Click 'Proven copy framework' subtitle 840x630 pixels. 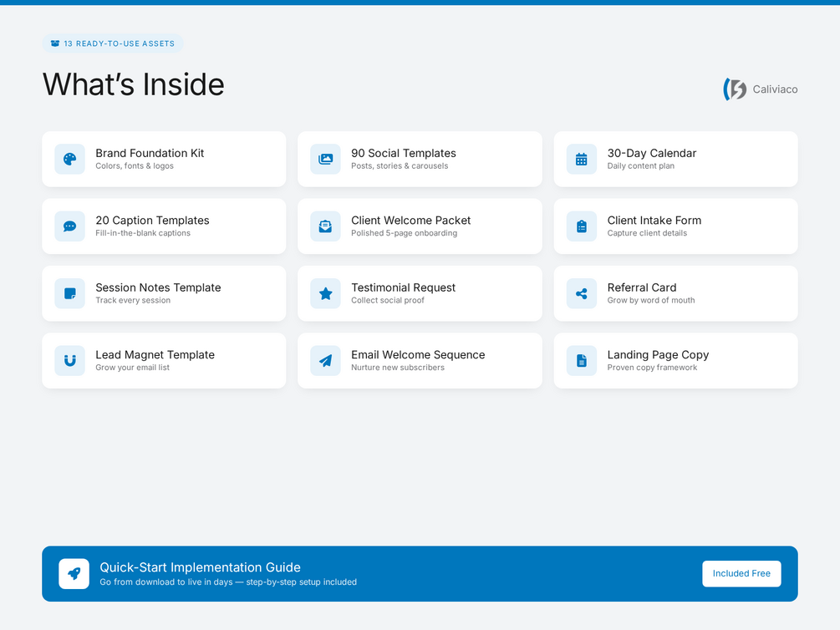[x=652, y=368]
